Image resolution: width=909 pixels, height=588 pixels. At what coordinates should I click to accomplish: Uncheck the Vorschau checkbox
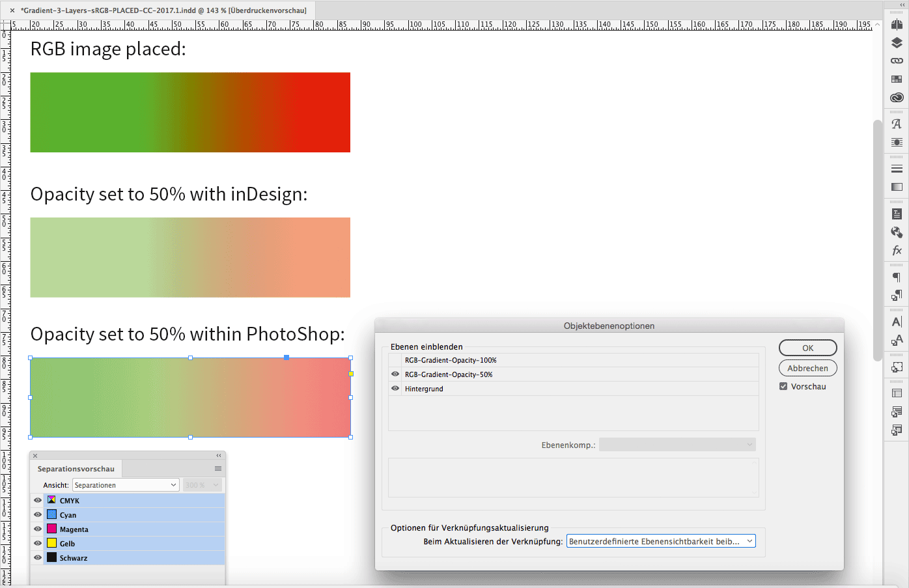[x=783, y=386]
